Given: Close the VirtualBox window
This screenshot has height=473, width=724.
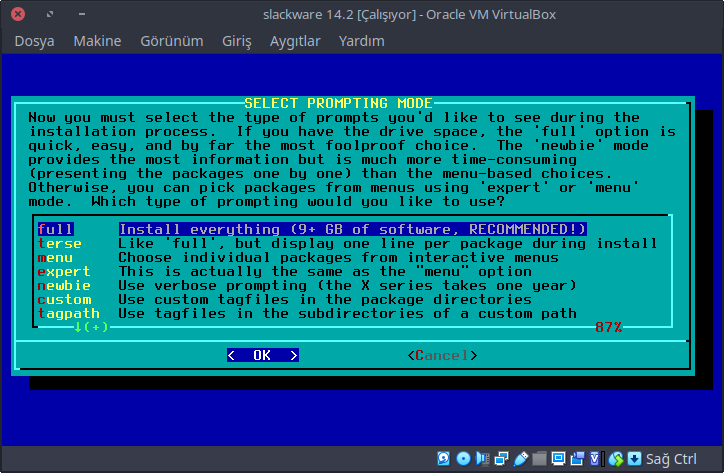Looking at the screenshot, I should [18, 14].
